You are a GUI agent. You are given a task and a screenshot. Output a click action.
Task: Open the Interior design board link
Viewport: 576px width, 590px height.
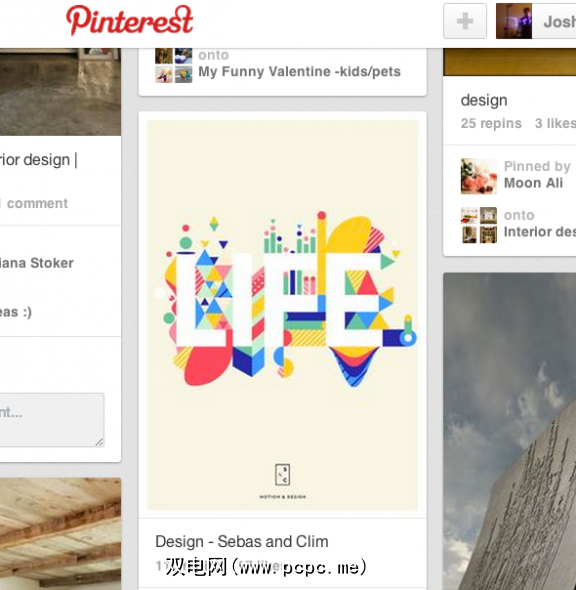(x=540, y=232)
